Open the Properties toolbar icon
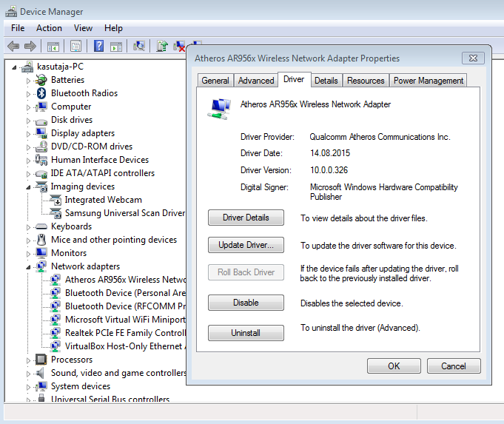 (x=75, y=47)
